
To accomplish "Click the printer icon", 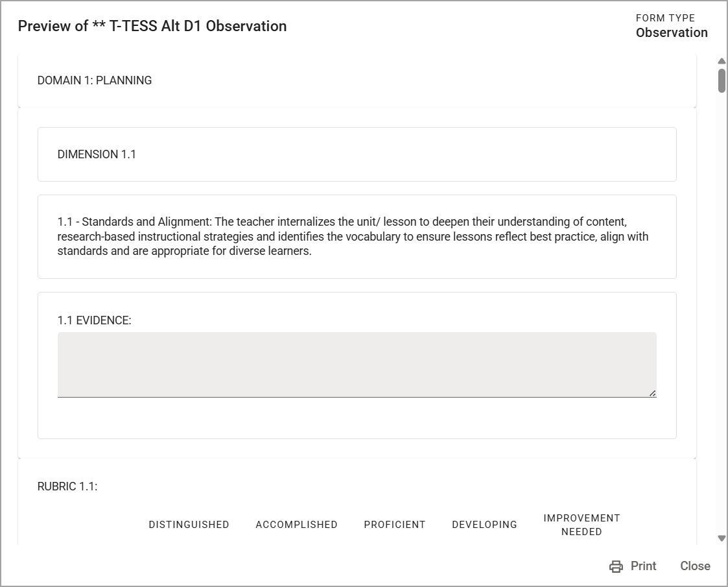I will pos(616,566).
